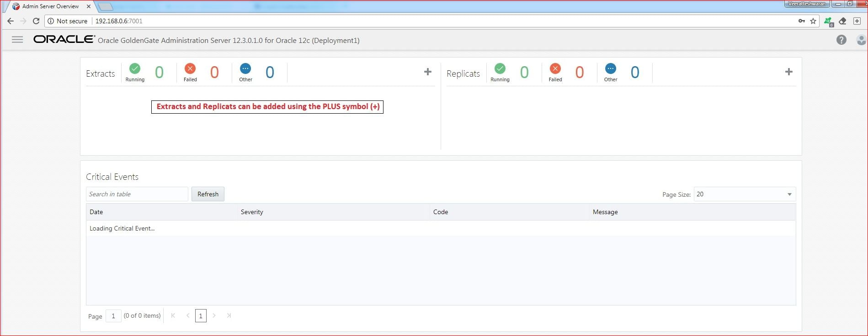Click the Extracts Running green check icon
The width and height of the screenshot is (868, 336).
tap(135, 68)
